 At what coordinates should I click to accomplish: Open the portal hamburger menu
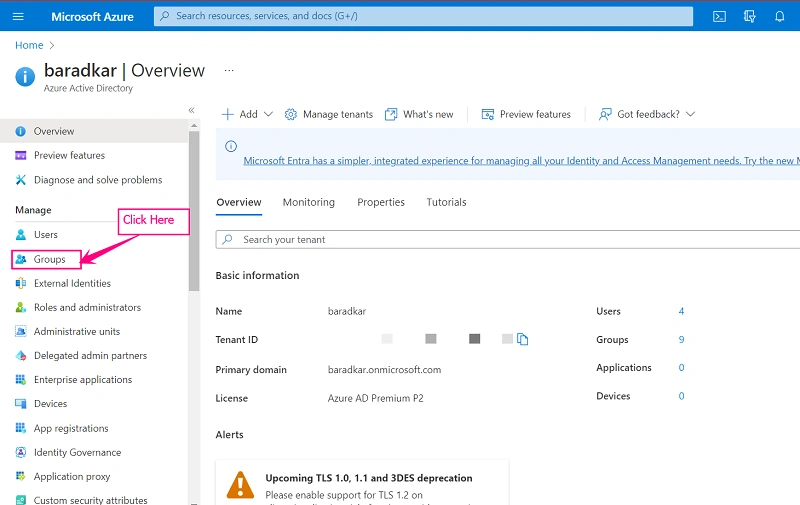pos(18,16)
